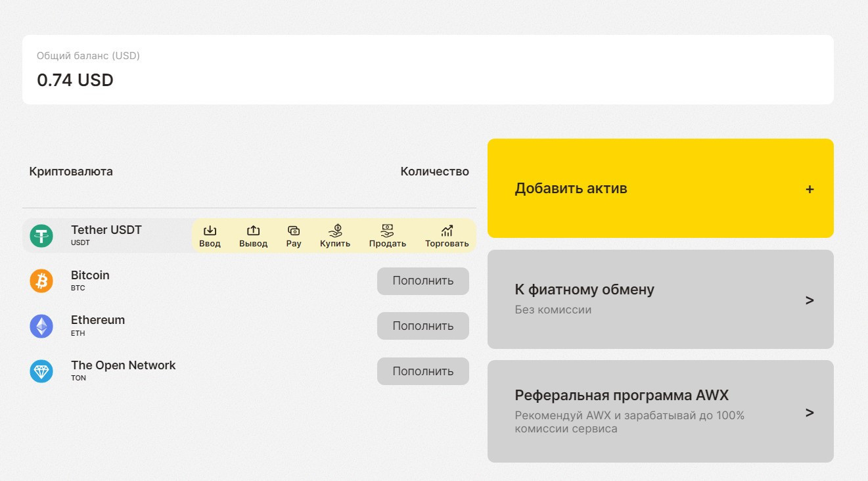The image size is (868, 481).
Task: Click the Количество column header
Action: click(434, 172)
